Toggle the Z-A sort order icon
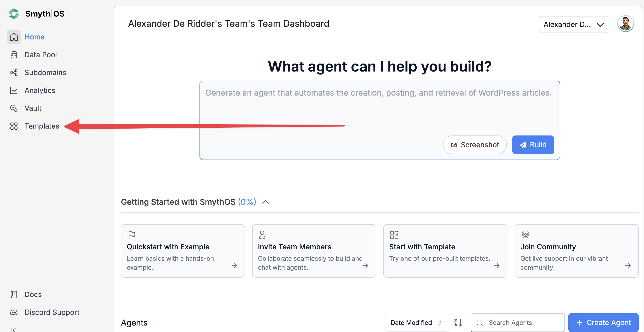The height and width of the screenshot is (332, 644). click(x=458, y=322)
